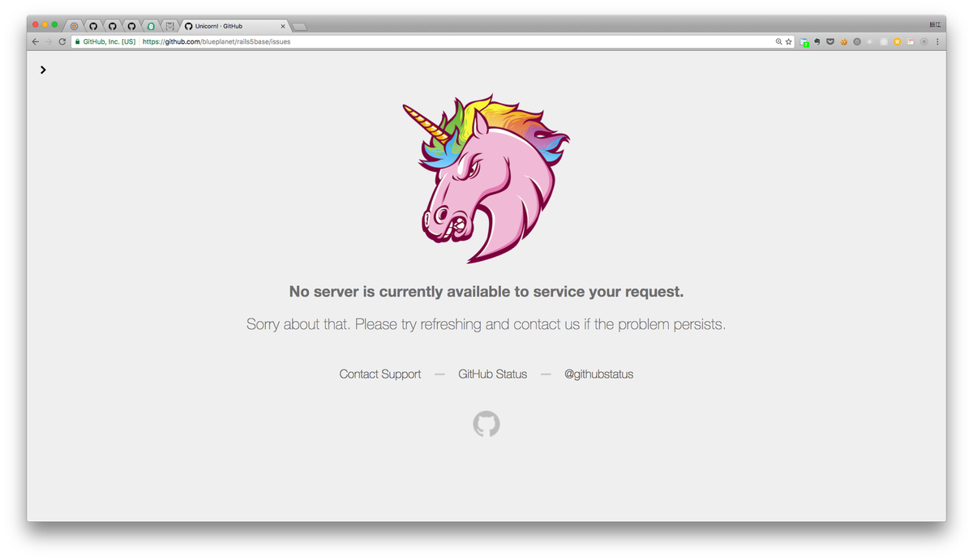Viewport: 973px width, 560px height.
Task: Click the GitHub Octocat logo in footer
Action: tap(486, 424)
